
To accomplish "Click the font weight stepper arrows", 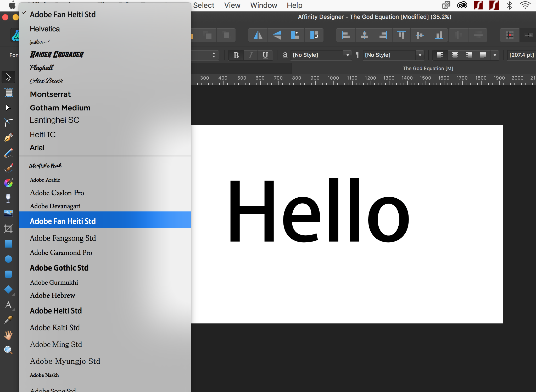I will click(214, 55).
